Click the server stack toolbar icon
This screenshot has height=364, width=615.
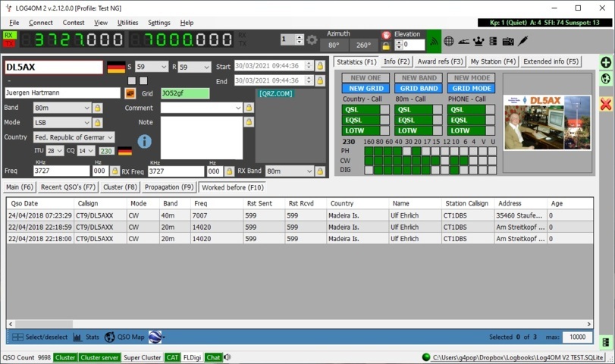(494, 41)
